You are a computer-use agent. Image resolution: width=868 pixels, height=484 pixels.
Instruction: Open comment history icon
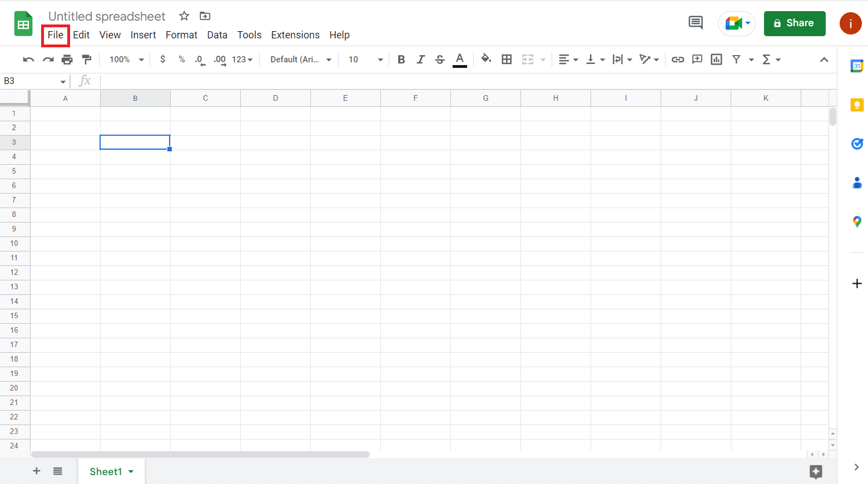pos(696,23)
